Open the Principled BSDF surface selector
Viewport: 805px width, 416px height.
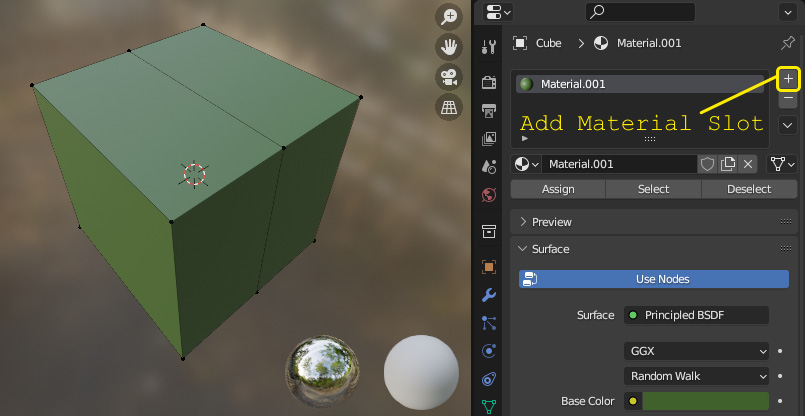click(x=696, y=315)
